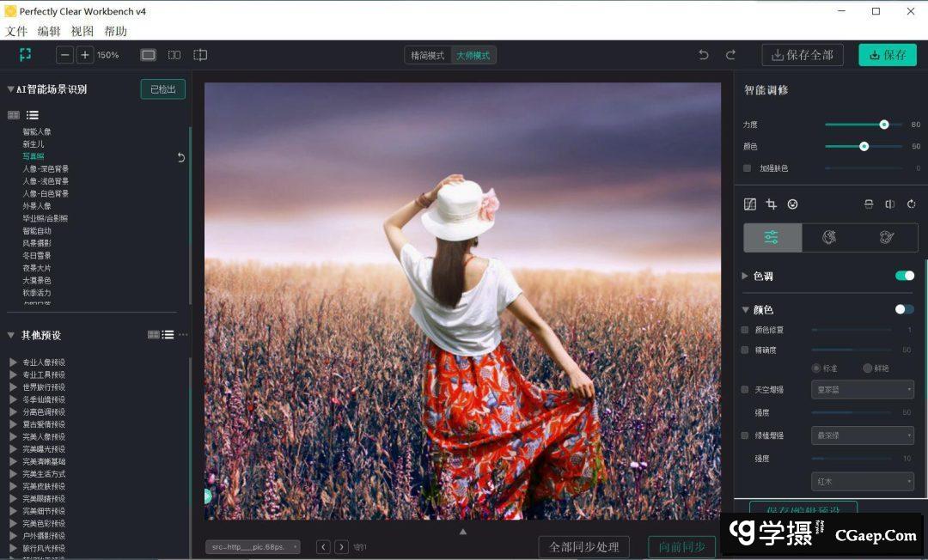Switch to 精简模式 tab
The image size is (928, 560).
428,55
